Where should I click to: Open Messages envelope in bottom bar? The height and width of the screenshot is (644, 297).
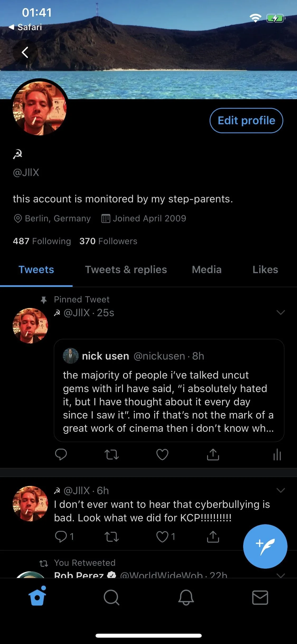260,597
